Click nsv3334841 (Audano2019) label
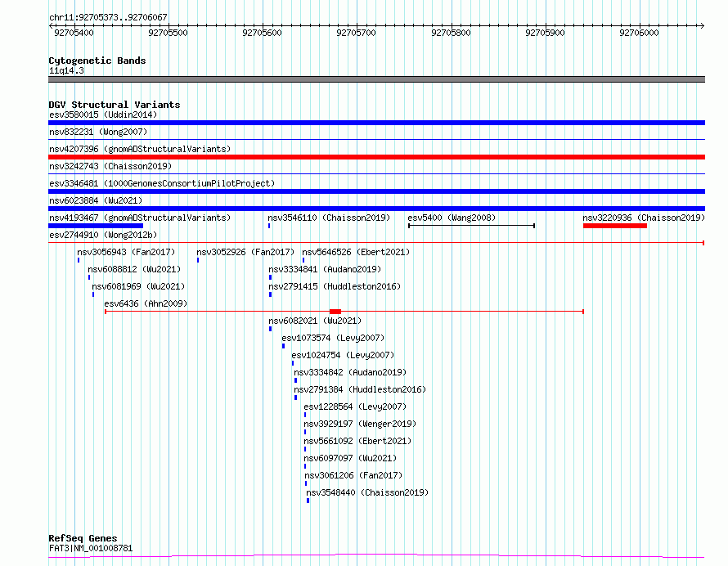The image size is (728, 566). (325, 269)
